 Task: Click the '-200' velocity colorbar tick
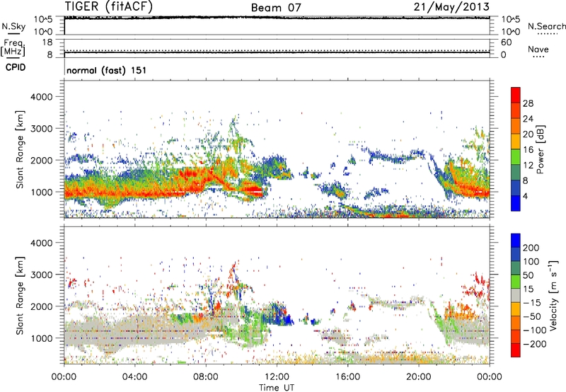pos(534,344)
